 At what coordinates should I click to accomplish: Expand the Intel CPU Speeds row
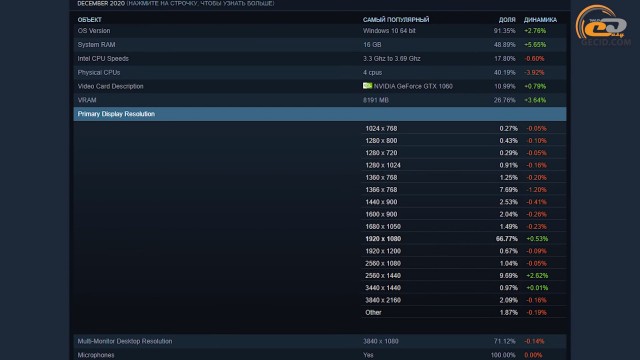(320, 59)
